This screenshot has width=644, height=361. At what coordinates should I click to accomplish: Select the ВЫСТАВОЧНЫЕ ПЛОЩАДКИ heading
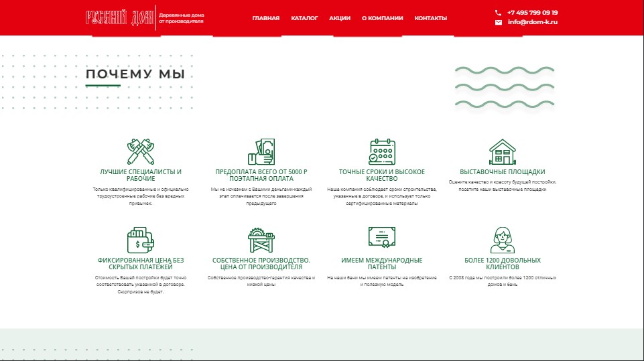click(x=503, y=172)
